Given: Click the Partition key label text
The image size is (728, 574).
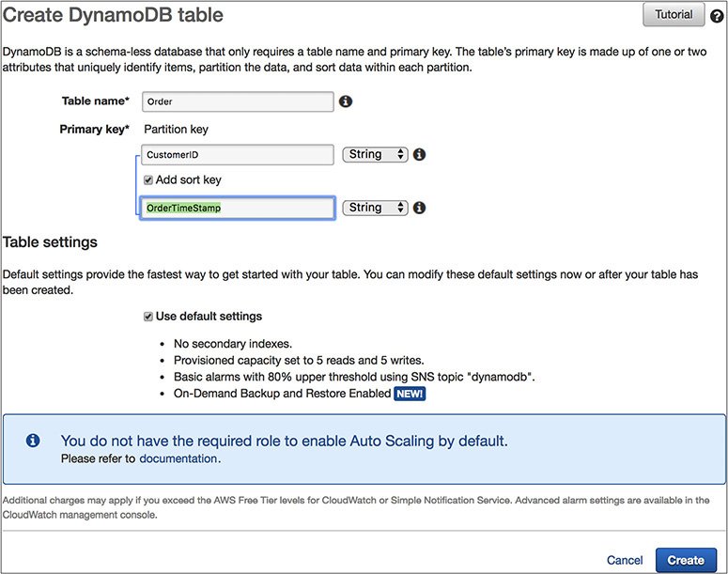Looking at the screenshot, I should (x=176, y=129).
